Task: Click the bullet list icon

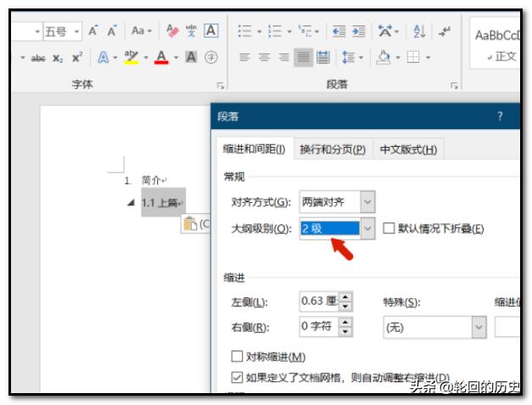Action: click(x=244, y=31)
